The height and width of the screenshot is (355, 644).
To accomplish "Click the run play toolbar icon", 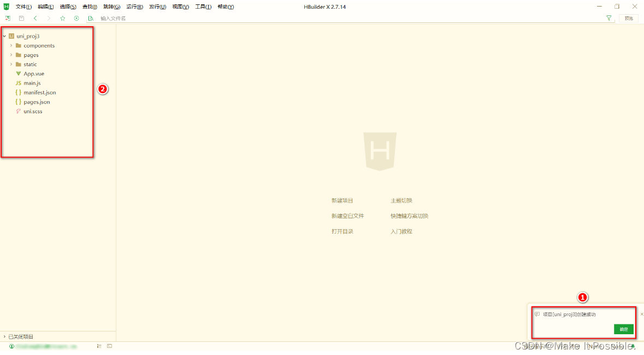I will pyautogui.click(x=76, y=18).
